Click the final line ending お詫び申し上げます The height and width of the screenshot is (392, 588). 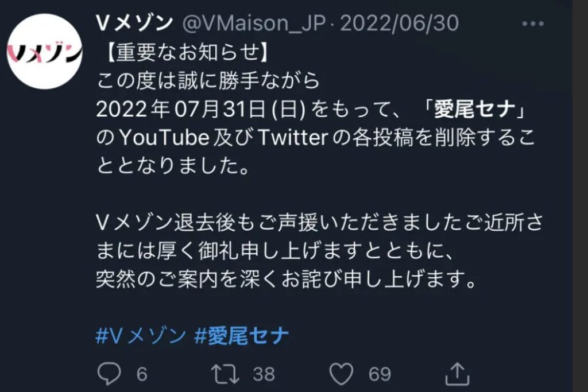[286, 279]
